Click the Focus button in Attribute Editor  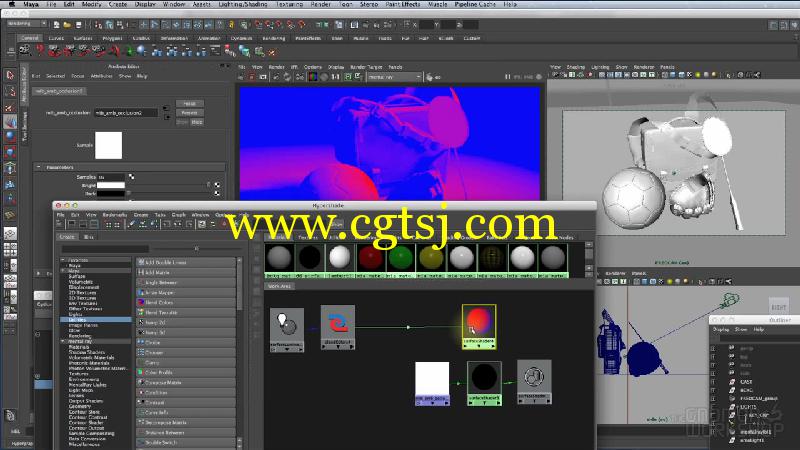(x=189, y=104)
